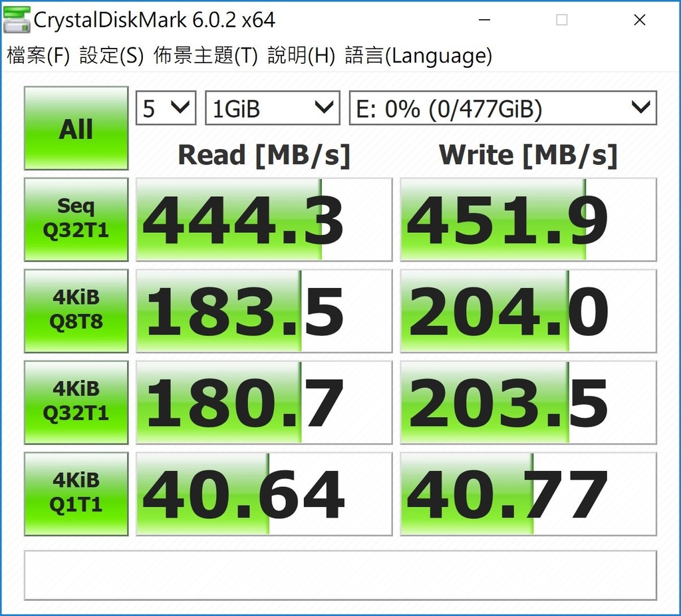The width and height of the screenshot is (681, 616).
Task: Close the CrystalDiskMark window
Action: point(639,19)
